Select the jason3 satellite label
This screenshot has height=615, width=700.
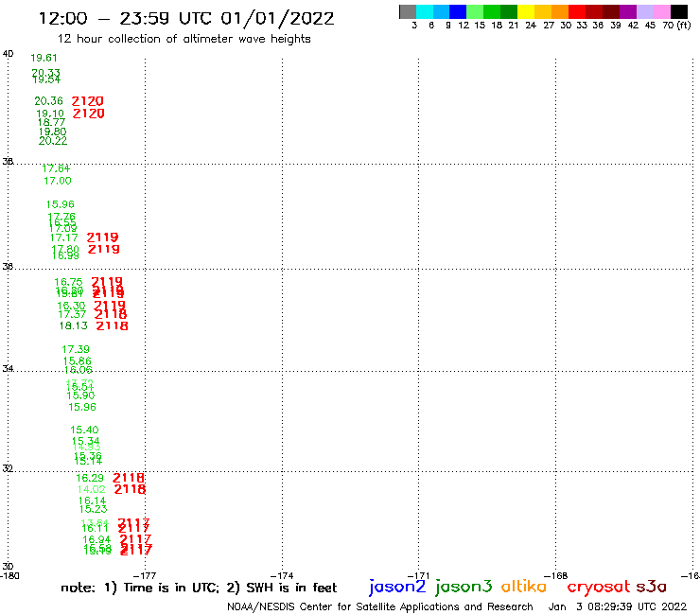pyautogui.click(x=464, y=587)
